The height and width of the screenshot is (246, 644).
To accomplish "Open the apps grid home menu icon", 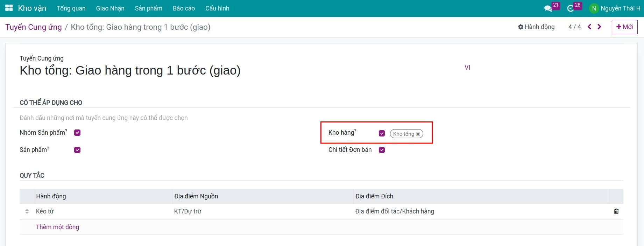I will [9, 8].
